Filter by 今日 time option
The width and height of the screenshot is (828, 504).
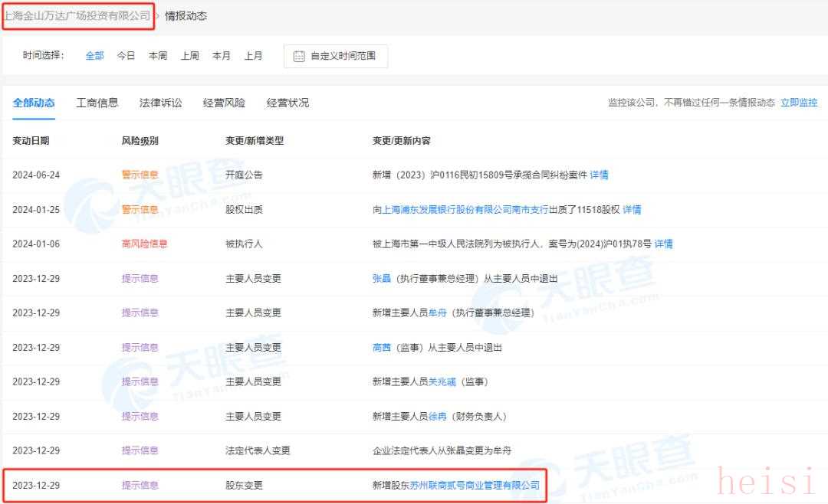click(x=126, y=56)
